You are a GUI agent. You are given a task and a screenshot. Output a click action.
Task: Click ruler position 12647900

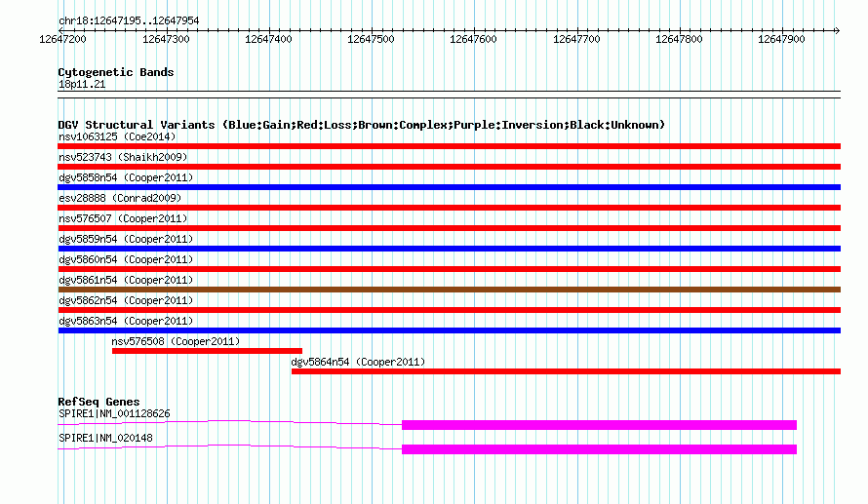pyautogui.click(x=781, y=39)
